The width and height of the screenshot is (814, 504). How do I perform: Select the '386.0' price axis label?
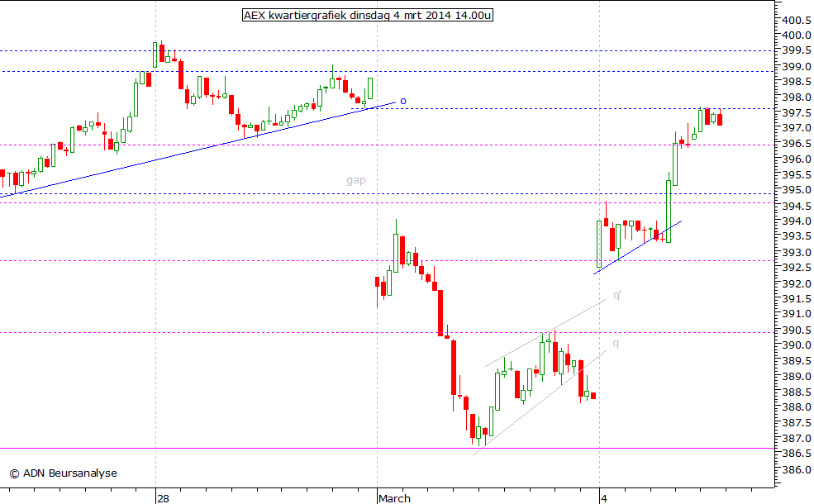(x=797, y=470)
